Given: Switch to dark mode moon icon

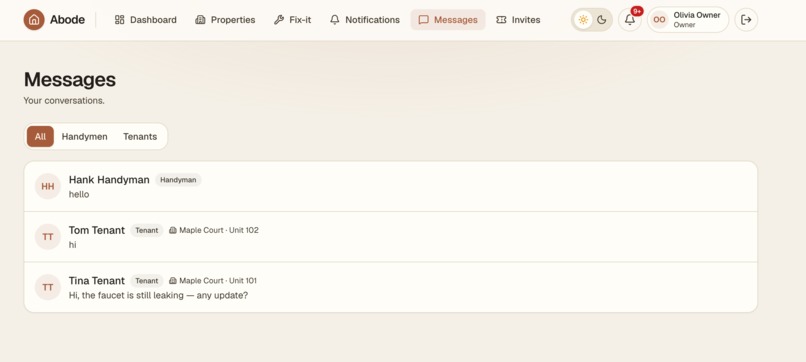Looking at the screenshot, I should point(601,20).
